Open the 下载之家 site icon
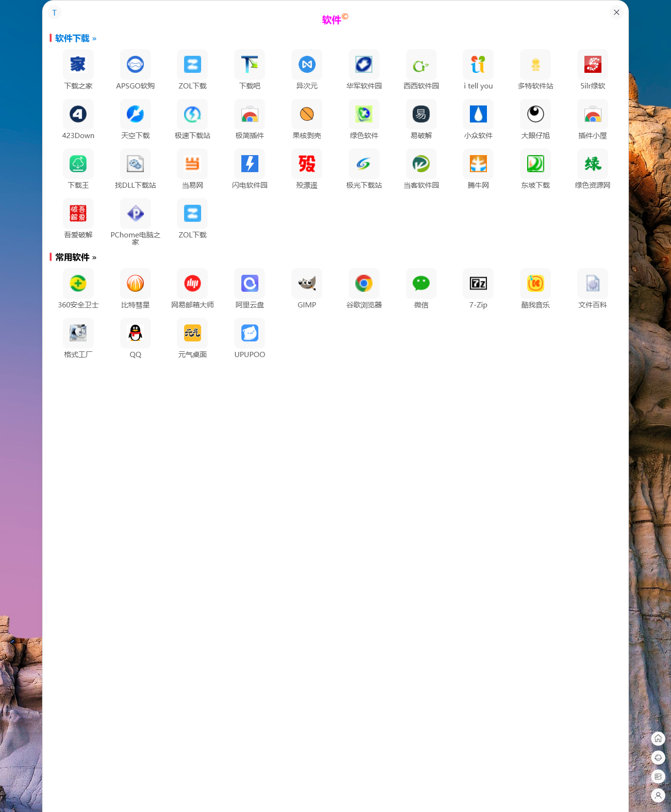This screenshot has height=812, width=671. click(78, 65)
